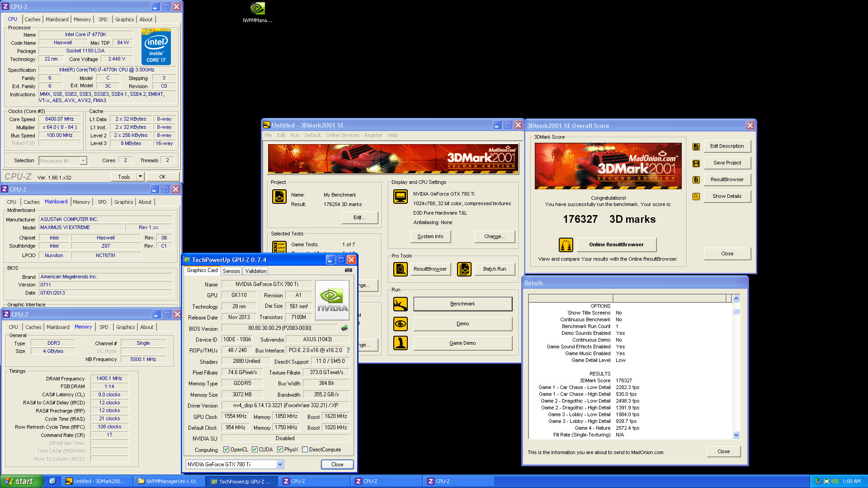Click the TechPowerUp GPU-Z taskbar button
This screenshot has height=488, width=868.
tap(242, 482)
